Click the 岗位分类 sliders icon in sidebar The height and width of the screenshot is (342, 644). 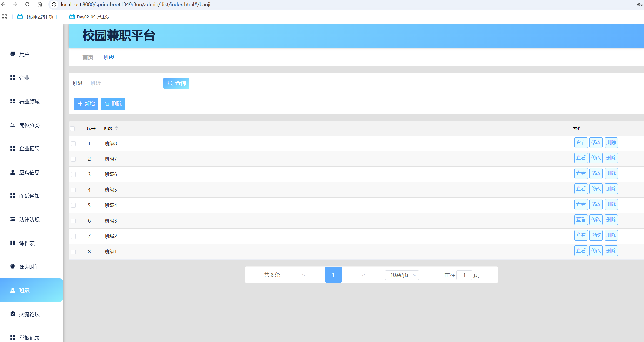pos(12,125)
